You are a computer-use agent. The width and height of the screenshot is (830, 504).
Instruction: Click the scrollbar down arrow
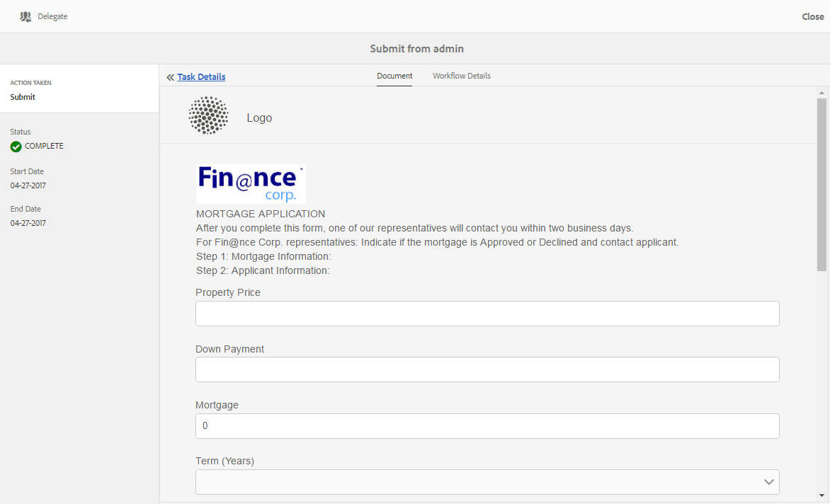pos(822,496)
